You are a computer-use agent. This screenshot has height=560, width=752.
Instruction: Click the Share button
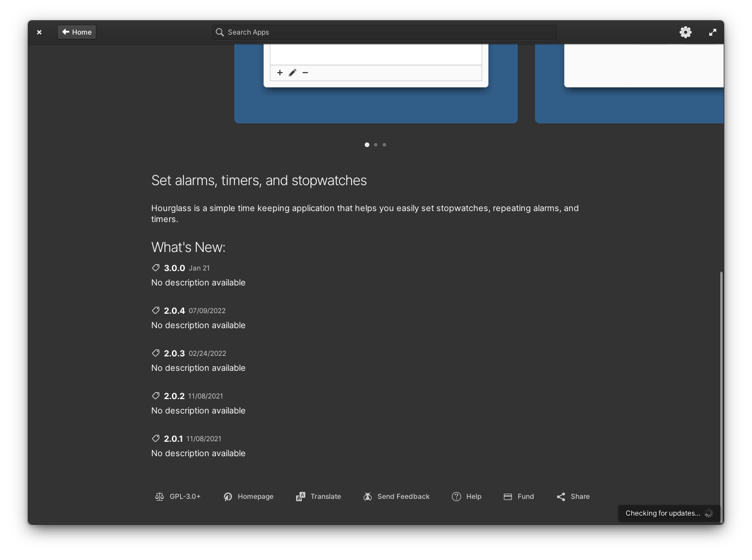point(573,497)
